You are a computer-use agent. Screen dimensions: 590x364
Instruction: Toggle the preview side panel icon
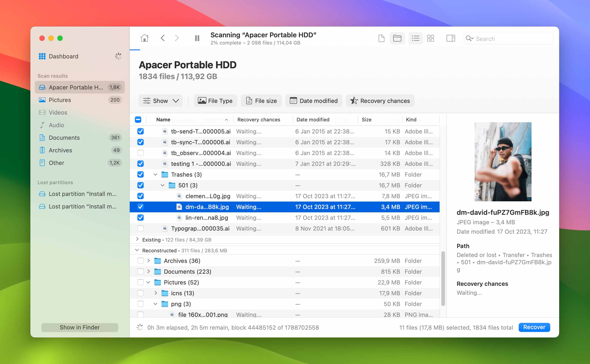pyautogui.click(x=451, y=38)
